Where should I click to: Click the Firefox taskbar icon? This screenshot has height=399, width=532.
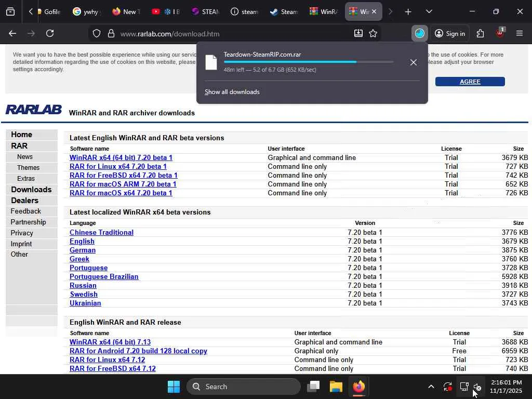click(x=359, y=387)
